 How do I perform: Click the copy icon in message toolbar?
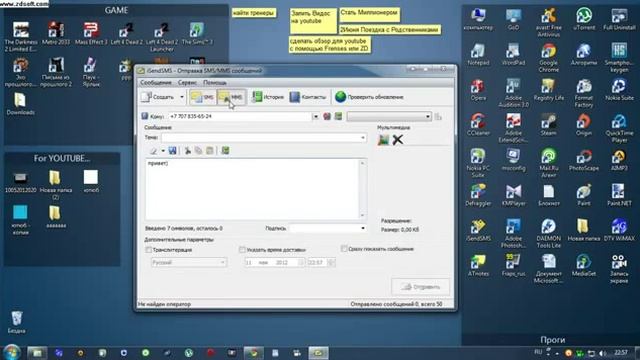198,151
